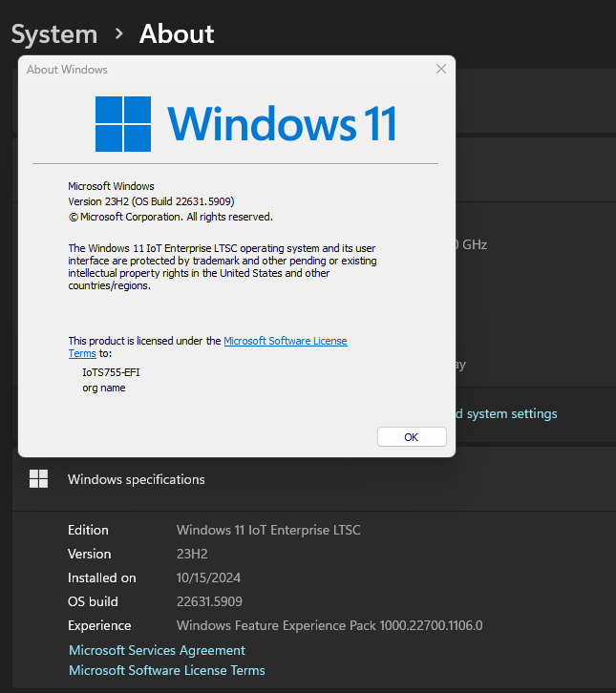This screenshot has width=616, height=693.
Task: Select the Version 23H2 OS Build line in dialog
Action: coord(151,201)
